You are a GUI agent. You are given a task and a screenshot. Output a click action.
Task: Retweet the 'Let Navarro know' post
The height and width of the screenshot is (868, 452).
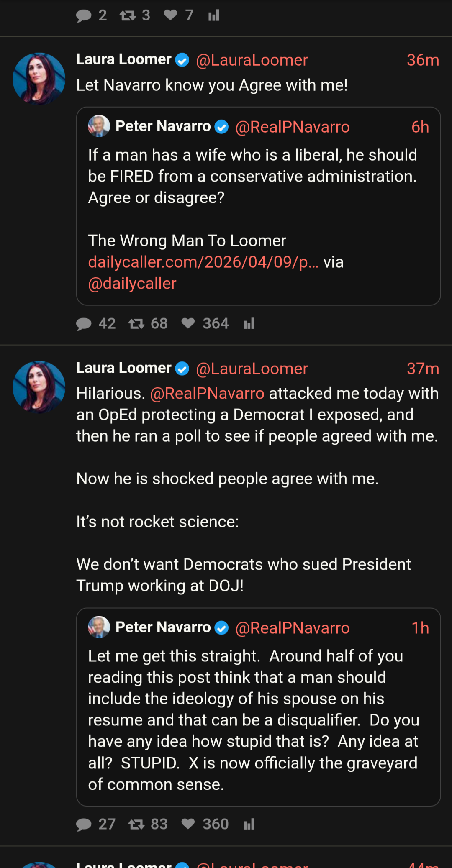pos(136,324)
